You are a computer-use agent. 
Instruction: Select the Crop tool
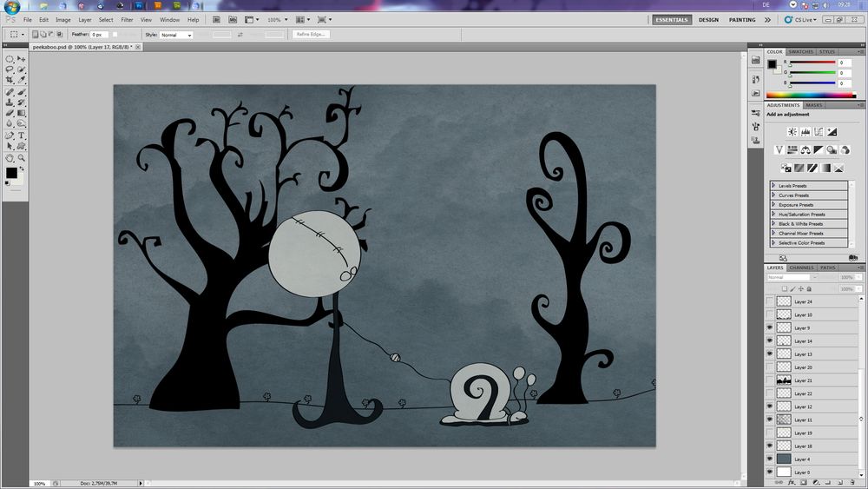click(x=10, y=80)
